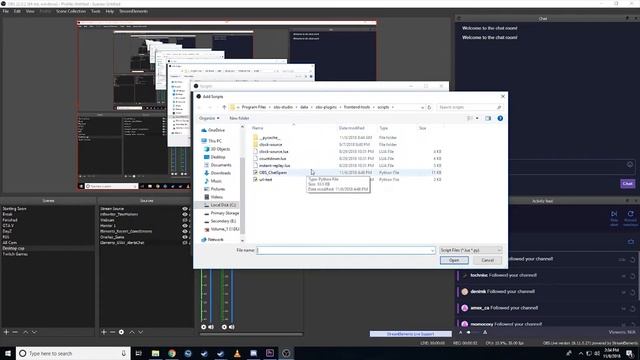Toggle visibility of second source in Sources list
640x360 pixels.
pos(185,214)
